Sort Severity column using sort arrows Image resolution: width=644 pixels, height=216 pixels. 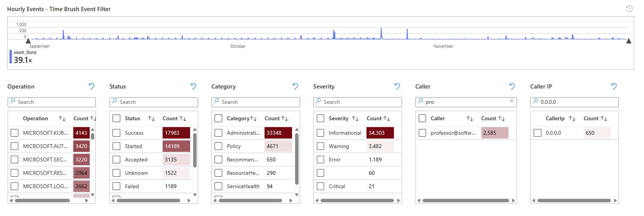pyautogui.click(x=355, y=119)
